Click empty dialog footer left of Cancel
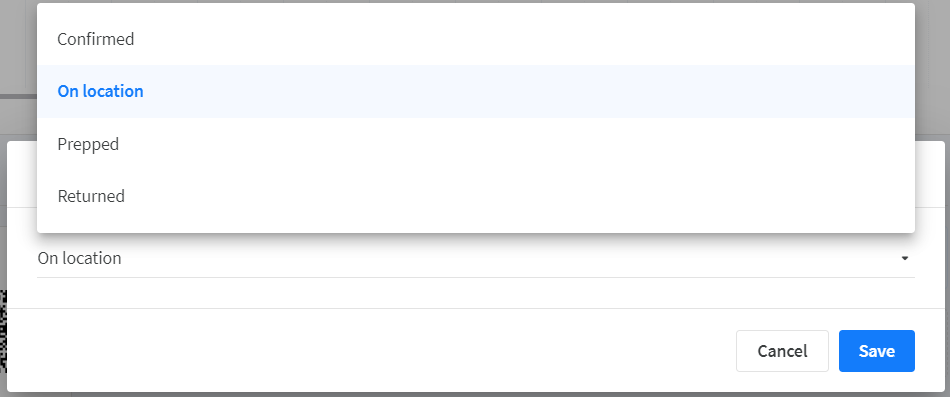950x397 pixels. (x=370, y=351)
